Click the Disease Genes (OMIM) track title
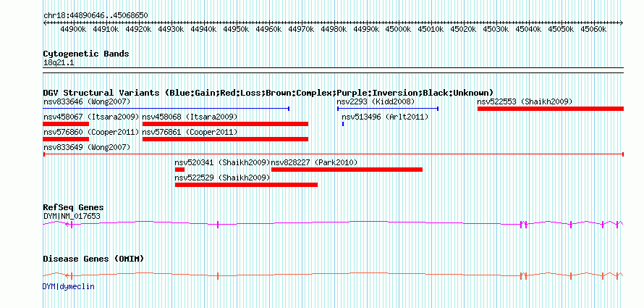 coord(93,259)
